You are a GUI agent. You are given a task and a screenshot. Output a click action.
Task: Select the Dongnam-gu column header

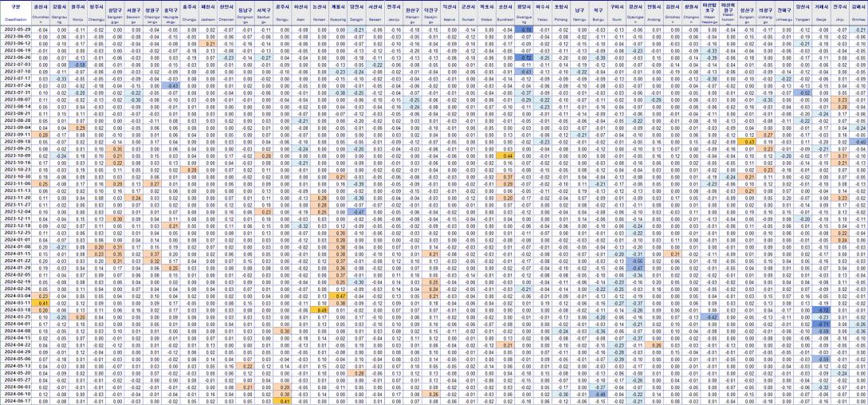tap(246, 14)
